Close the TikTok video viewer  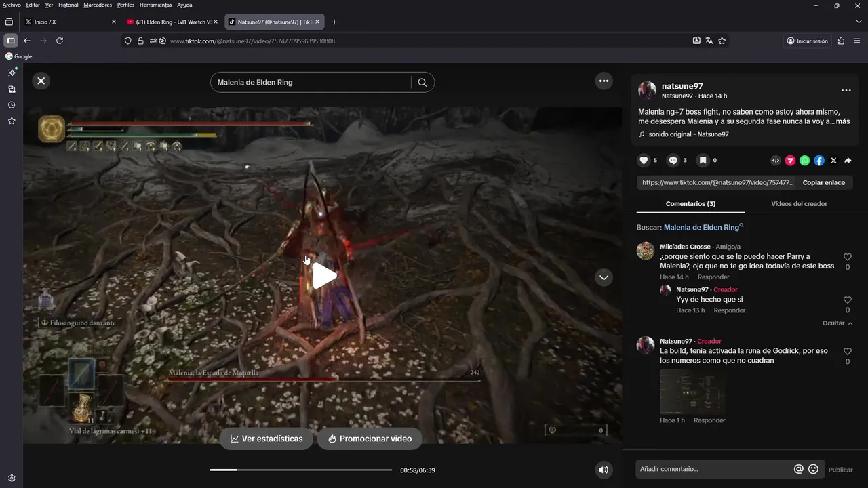click(41, 81)
